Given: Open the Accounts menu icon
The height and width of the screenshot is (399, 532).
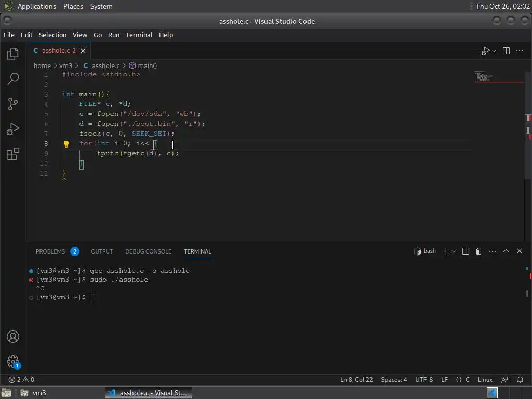Looking at the screenshot, I should point(13,337).
